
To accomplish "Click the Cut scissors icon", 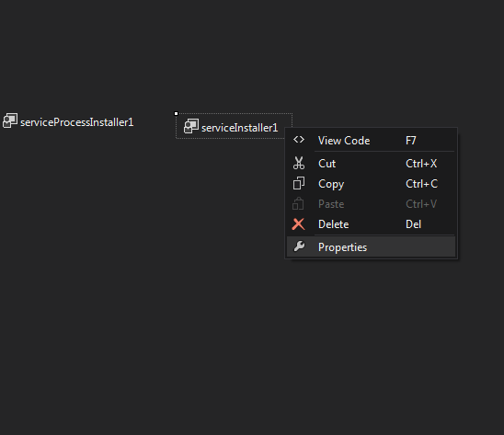I will tap(299, 163).
